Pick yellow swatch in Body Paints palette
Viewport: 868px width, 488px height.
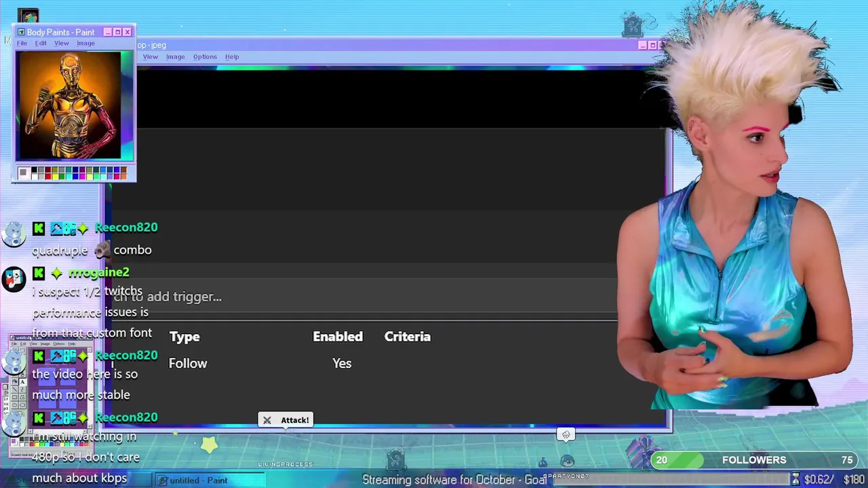pos(55,176)
